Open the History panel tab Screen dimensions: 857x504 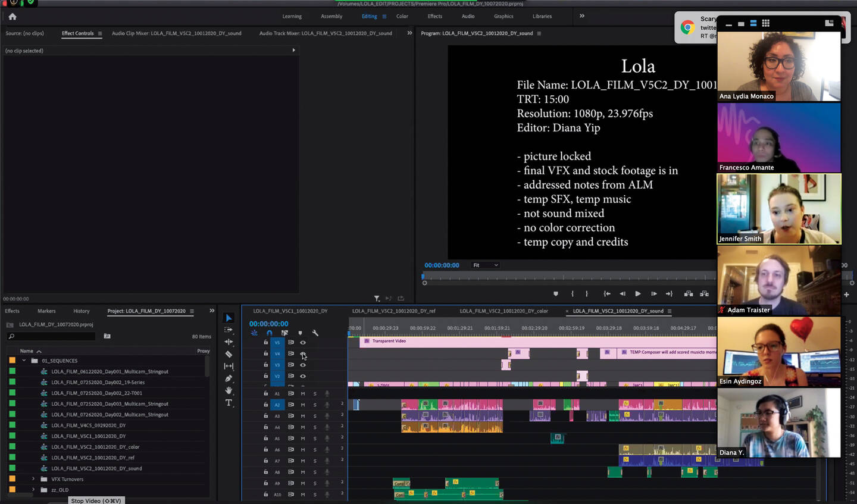[82, 311]
